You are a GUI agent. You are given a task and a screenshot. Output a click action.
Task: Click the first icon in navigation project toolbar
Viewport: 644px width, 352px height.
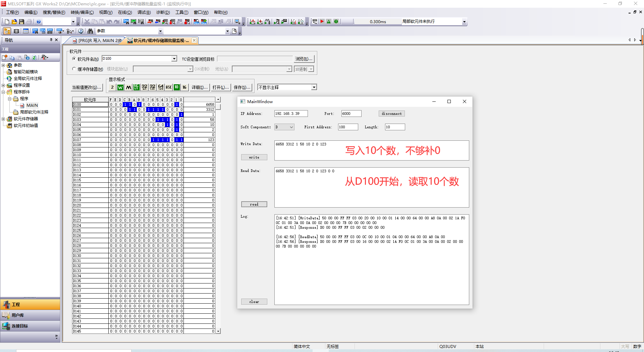5,57
